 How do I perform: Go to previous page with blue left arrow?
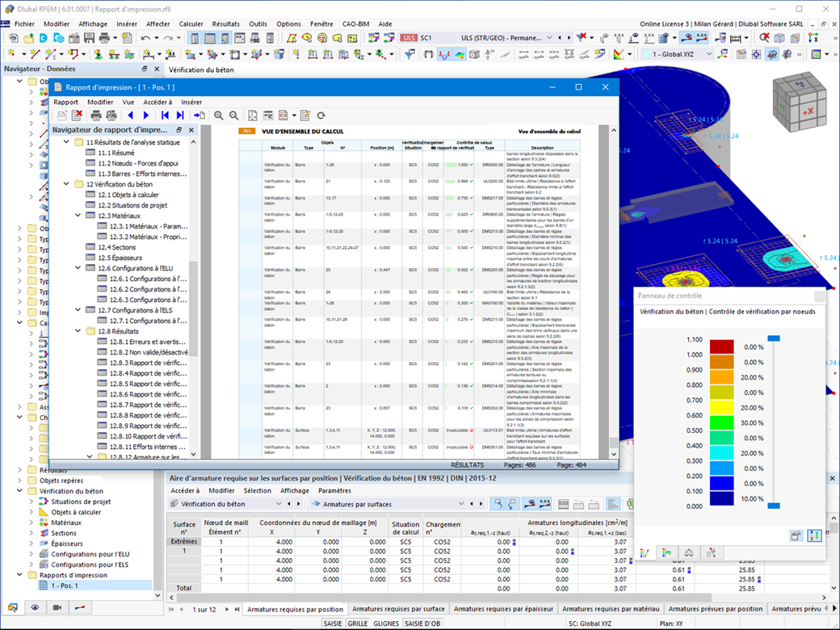130,115
